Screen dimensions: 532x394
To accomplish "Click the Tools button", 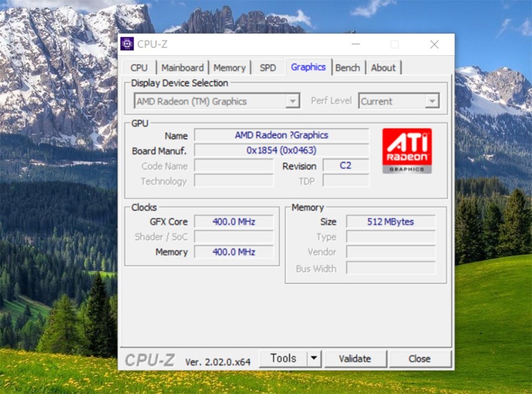I will tap(283, 358).
